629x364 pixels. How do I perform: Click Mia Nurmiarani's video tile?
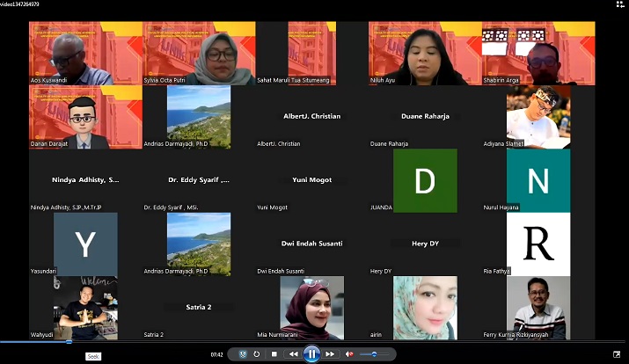(x=311, y=307)
